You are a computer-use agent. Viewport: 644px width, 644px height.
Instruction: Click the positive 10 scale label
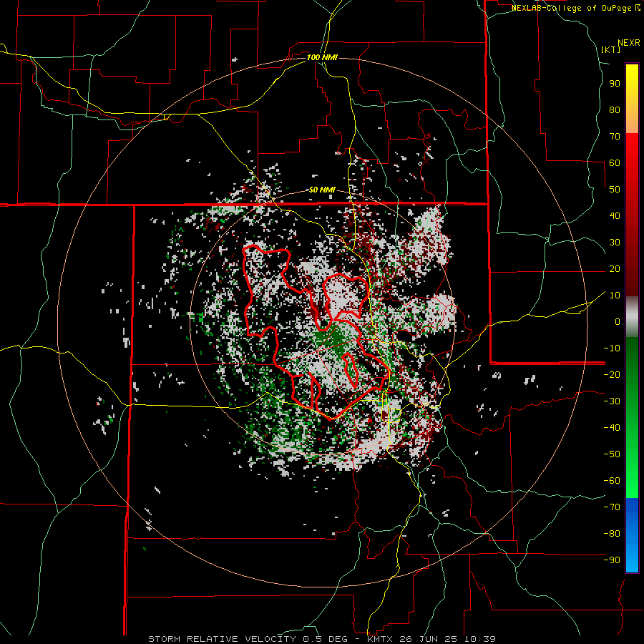(x=615, y=296)
